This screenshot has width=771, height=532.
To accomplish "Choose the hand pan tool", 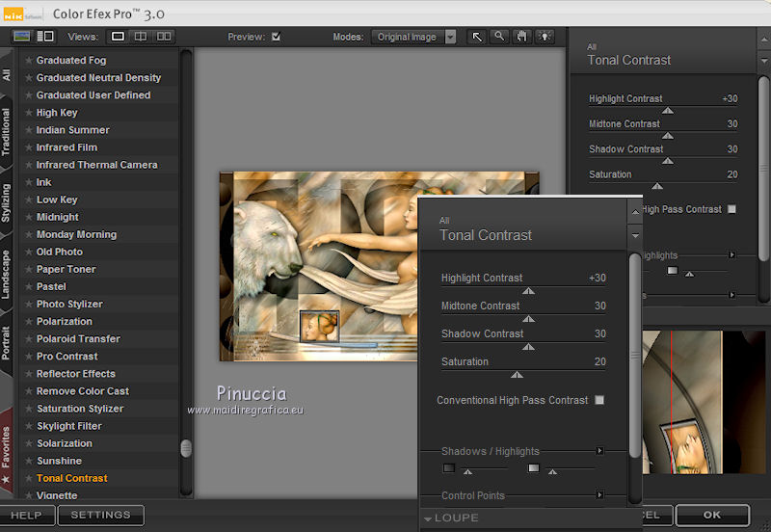I will click(x=522, y=37).
